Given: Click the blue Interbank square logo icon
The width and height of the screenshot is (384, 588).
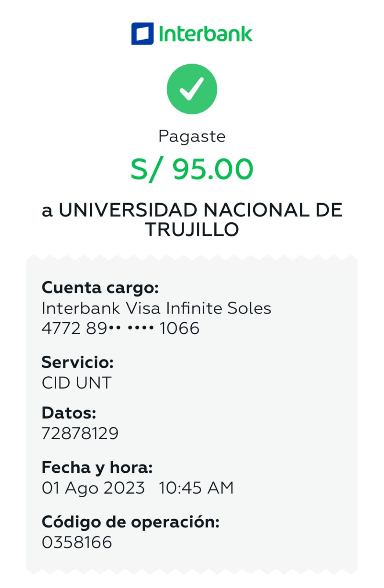Looking at the screenshot, I should 142,34.
